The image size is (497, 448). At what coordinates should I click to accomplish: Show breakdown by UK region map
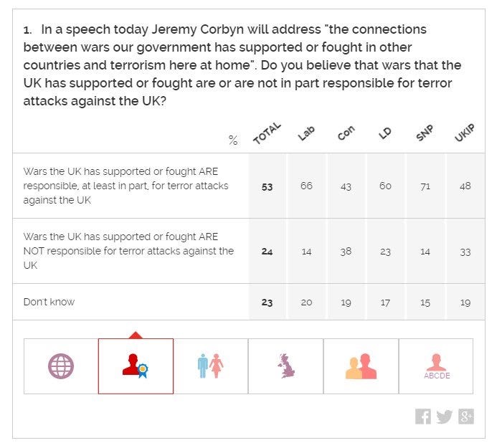(286, 366)
